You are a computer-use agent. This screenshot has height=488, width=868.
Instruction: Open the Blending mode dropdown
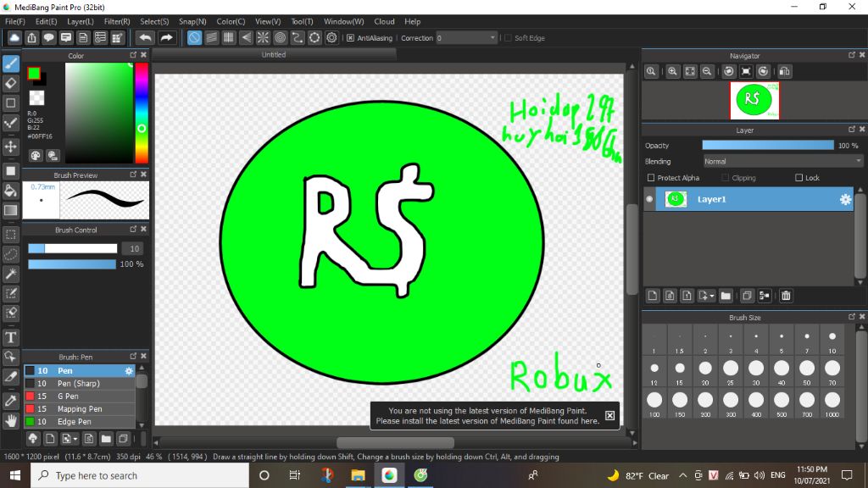(782, 162)
